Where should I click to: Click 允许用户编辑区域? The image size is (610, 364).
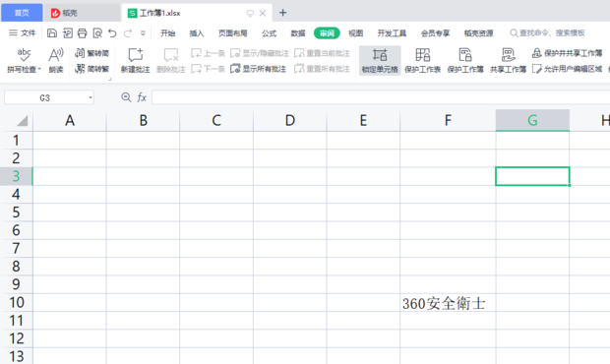click(x=568, y=69)
